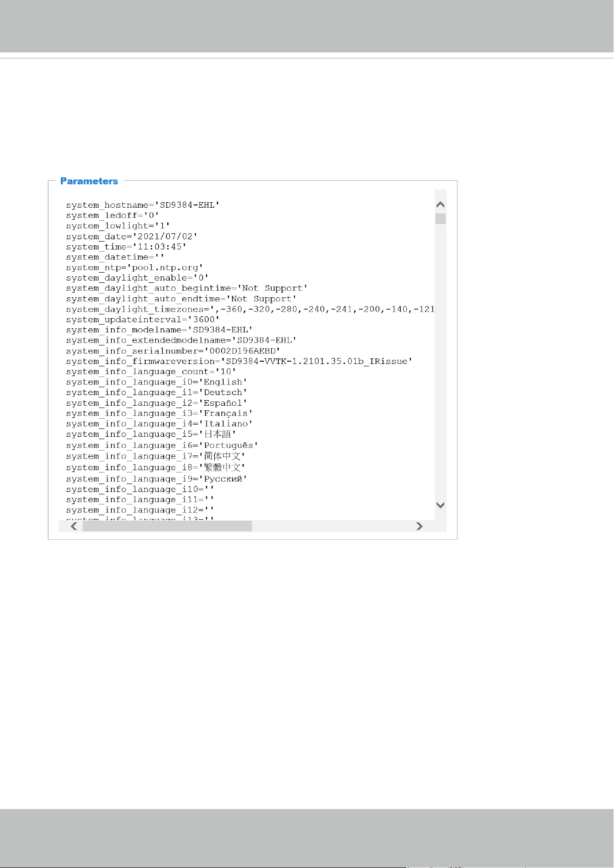Select the language_i1='Deutsch' line

coord(157,392)
